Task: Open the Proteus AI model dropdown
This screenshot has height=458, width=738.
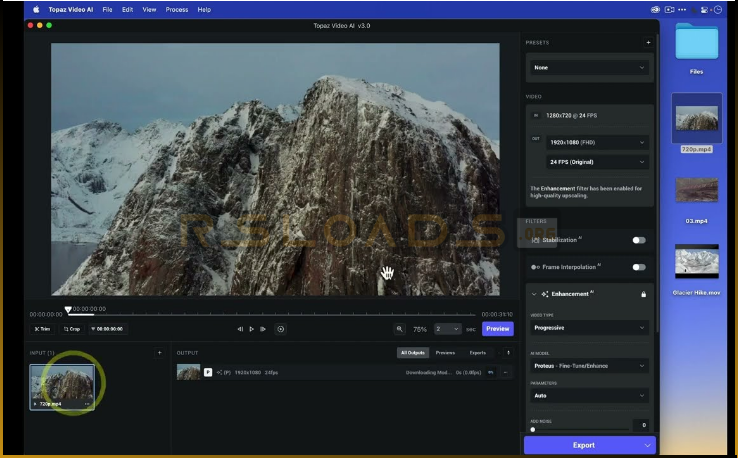Action: pyautogui.click(x=589, y=366)
